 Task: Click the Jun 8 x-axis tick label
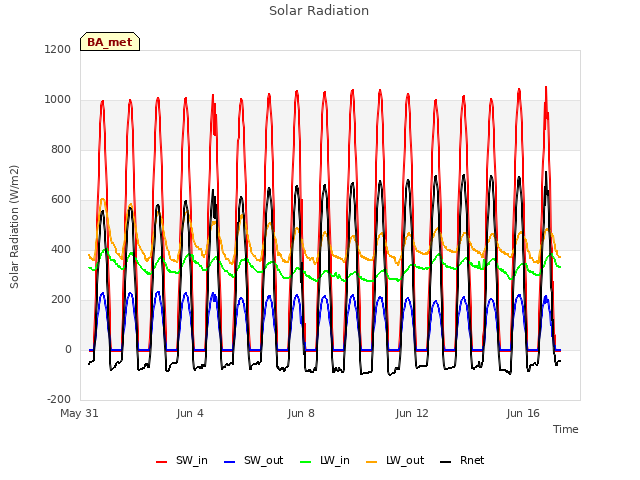point(301,413)
